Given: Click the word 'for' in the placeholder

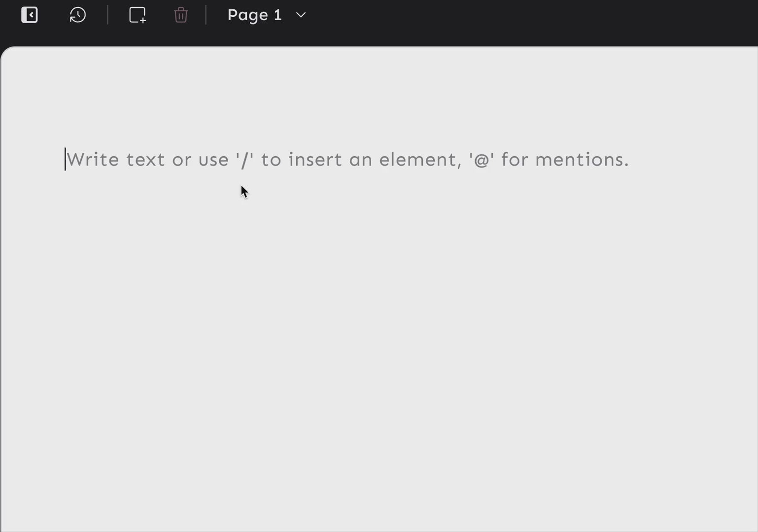Looking at the screenshot, I should (515, 160).
